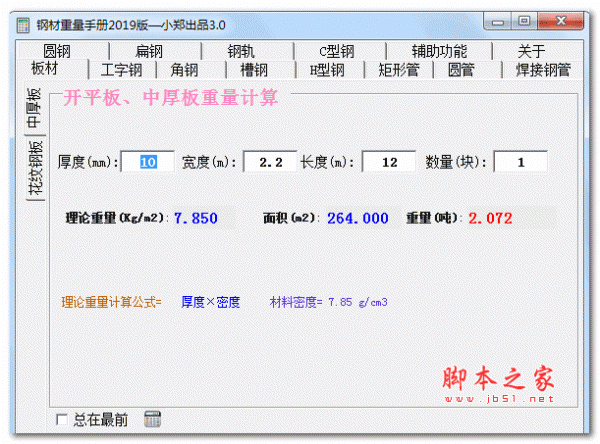Click the 厚度(mm) input field

point(148,162)
